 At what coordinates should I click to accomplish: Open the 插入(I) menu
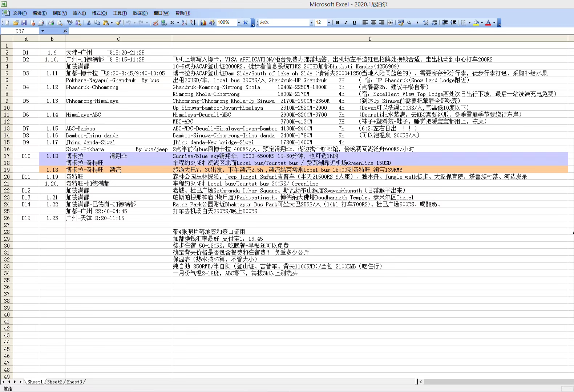tap(79, 13)
